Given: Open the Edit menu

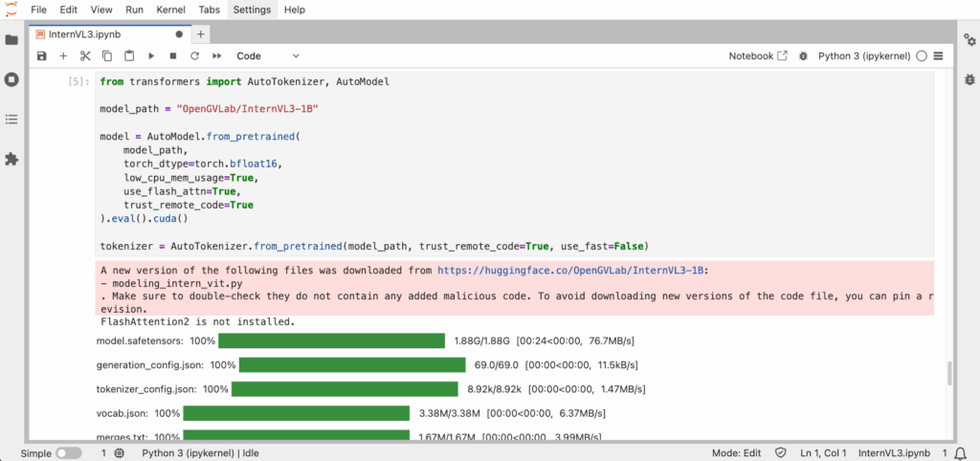Looking at the screenshot, I should [x=69, y=10].
